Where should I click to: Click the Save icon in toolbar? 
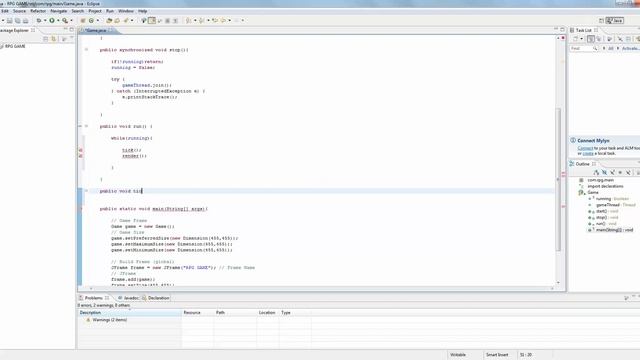(x=10, y=20)
